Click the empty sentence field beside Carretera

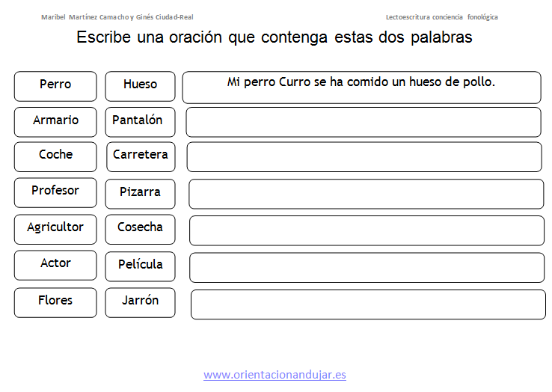pos(364,157)
